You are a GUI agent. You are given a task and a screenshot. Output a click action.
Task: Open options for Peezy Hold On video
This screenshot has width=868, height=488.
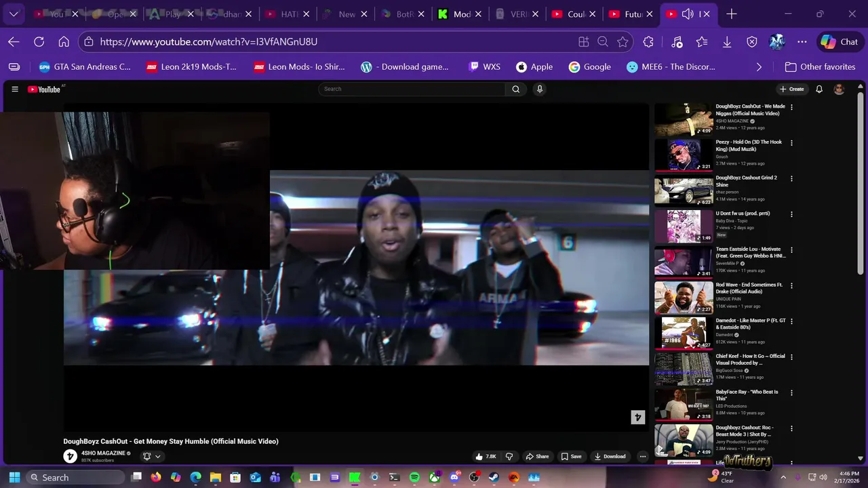click(x=791, y=143)
